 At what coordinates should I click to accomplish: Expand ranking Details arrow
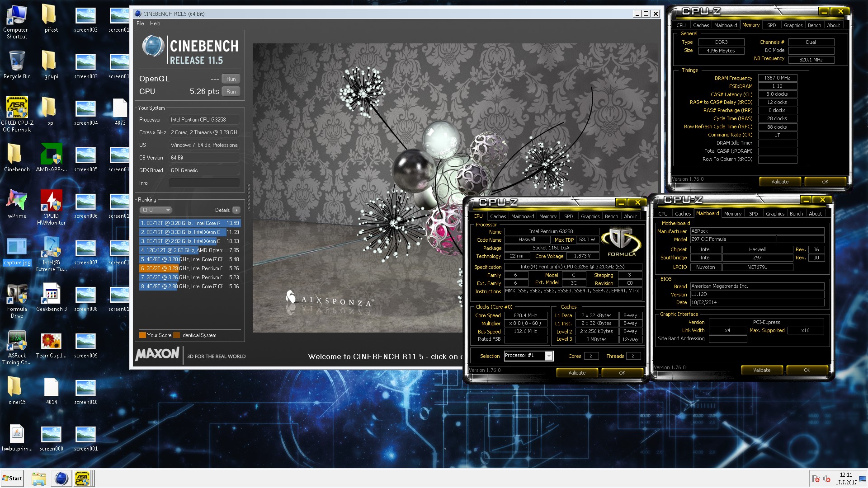(236, 210)
